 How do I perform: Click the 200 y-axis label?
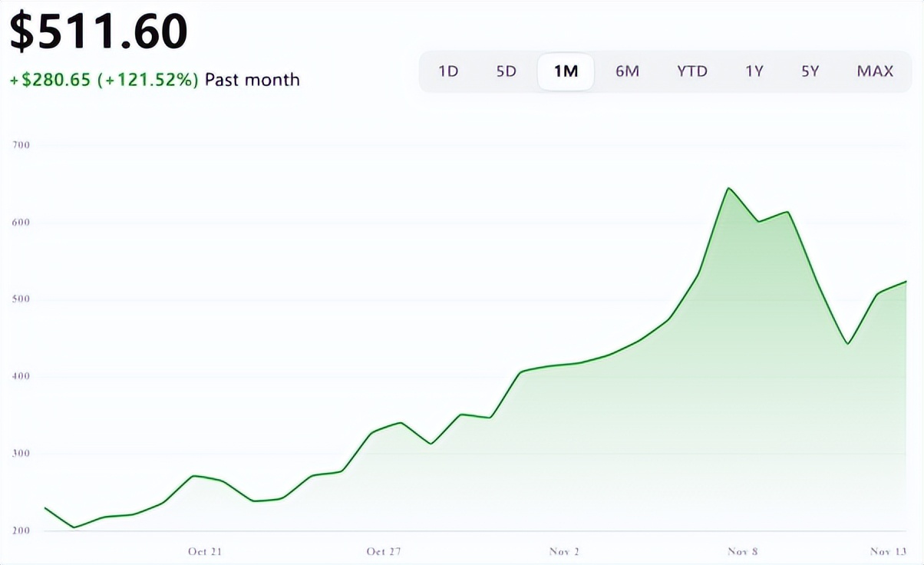(x=21, y=531)
